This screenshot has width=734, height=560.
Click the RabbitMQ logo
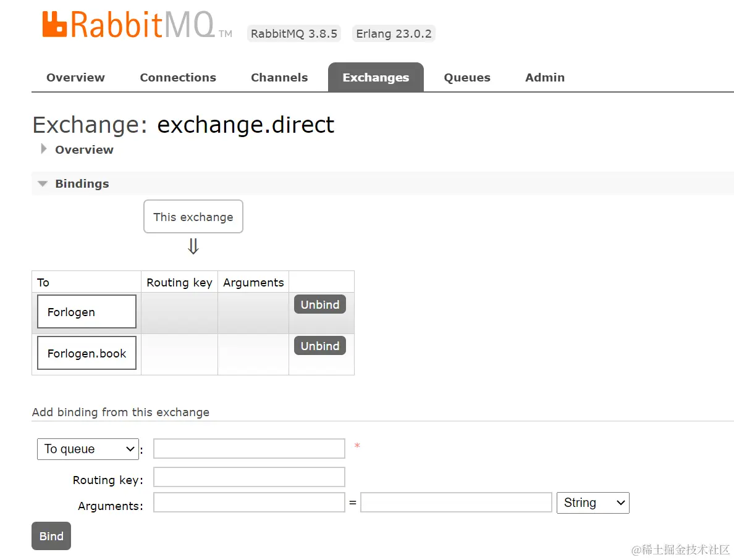pos(137,24)
